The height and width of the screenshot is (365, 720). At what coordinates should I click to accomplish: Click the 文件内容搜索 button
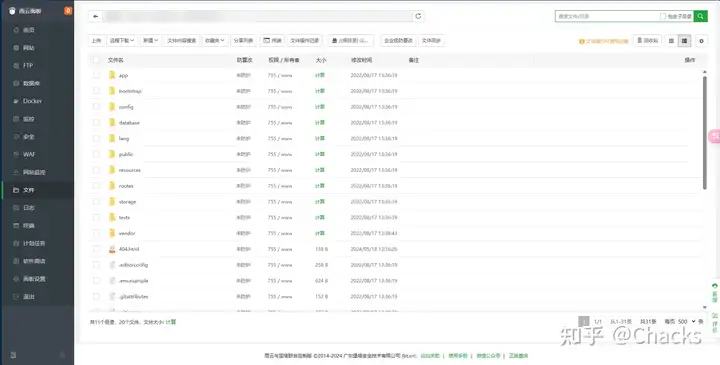point(181,40)
